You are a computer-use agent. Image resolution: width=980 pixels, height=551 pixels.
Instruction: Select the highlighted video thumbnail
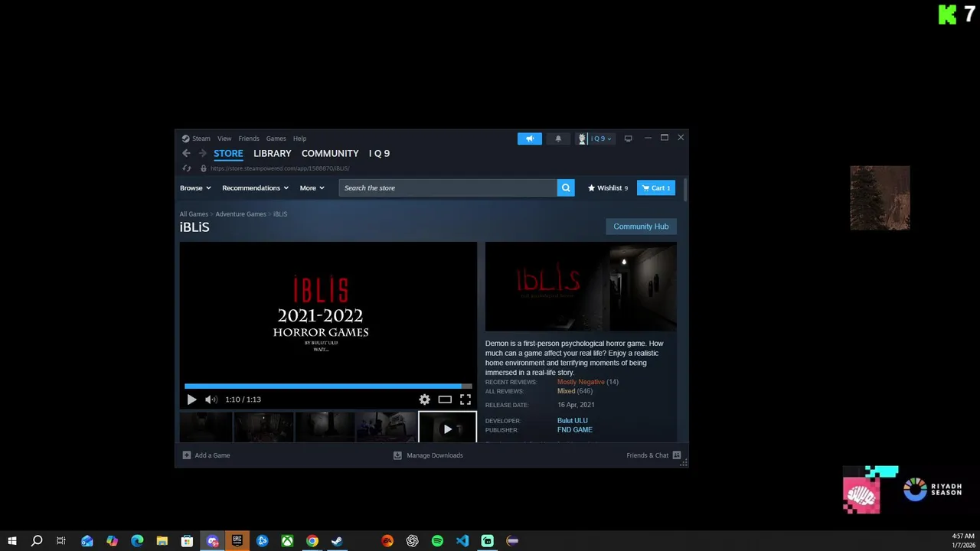point(447,428)
